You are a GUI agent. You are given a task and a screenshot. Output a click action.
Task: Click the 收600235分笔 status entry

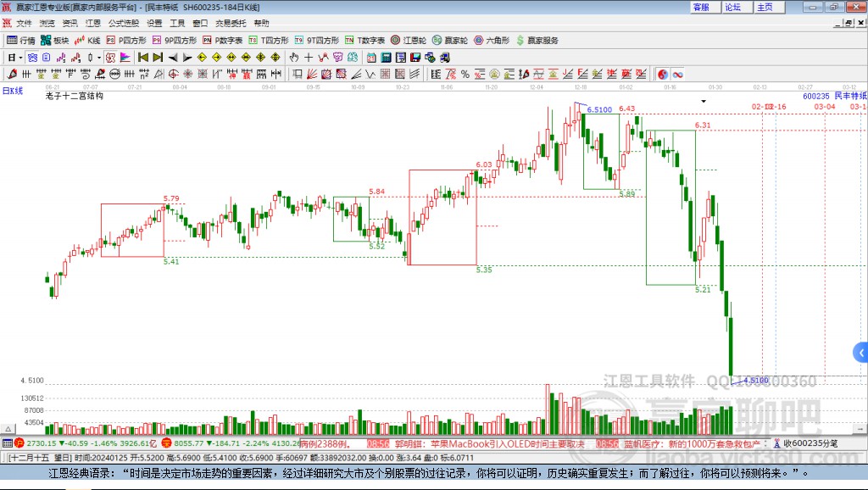pyautogui.click(x=805, y=443)
